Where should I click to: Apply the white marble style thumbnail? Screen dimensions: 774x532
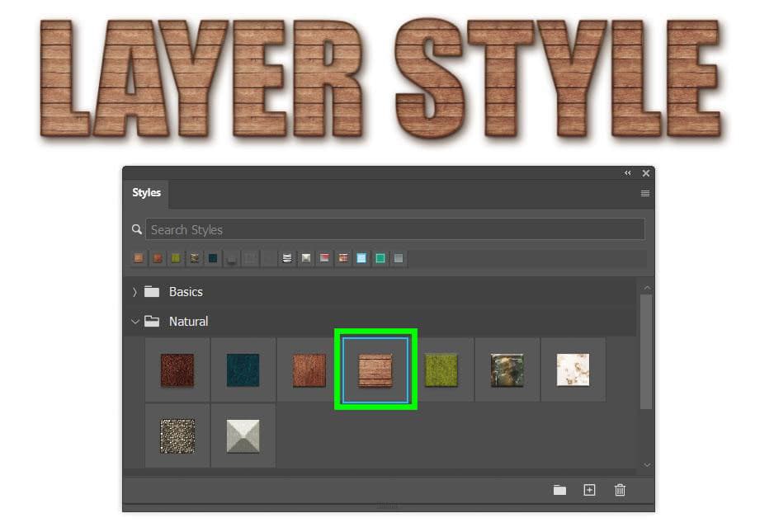(573, 370)
